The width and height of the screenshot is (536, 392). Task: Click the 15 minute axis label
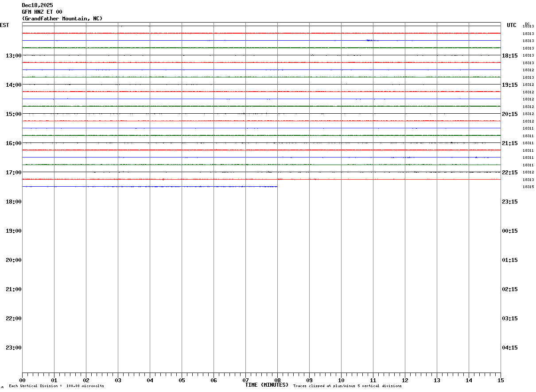(x=501, y=380)
